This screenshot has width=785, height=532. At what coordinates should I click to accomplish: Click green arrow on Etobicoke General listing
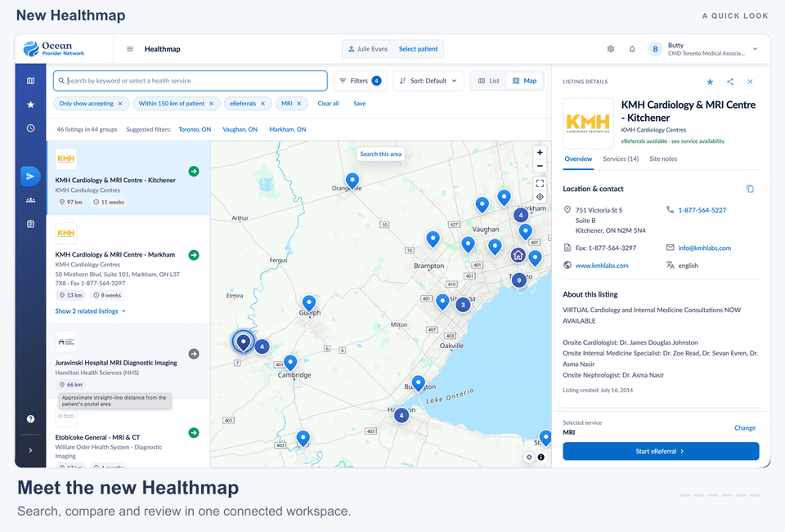tap(194, 432)
